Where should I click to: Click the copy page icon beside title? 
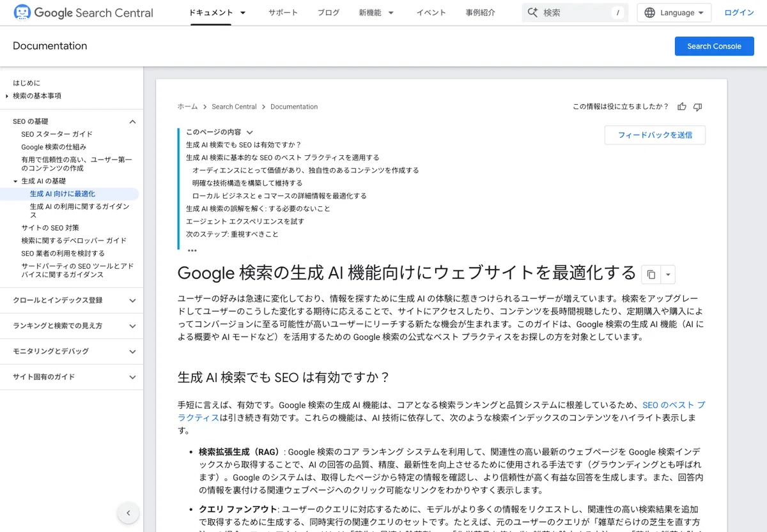click(651, 274)
